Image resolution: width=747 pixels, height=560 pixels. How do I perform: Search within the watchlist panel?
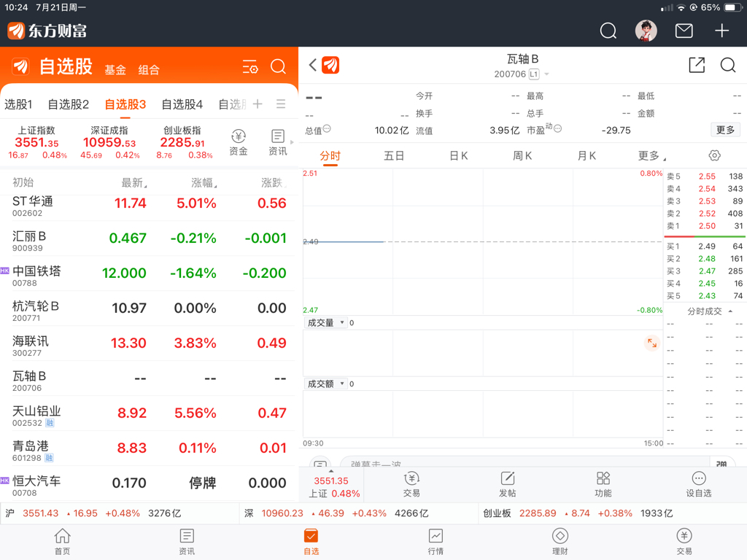click(x=278, y=66)
